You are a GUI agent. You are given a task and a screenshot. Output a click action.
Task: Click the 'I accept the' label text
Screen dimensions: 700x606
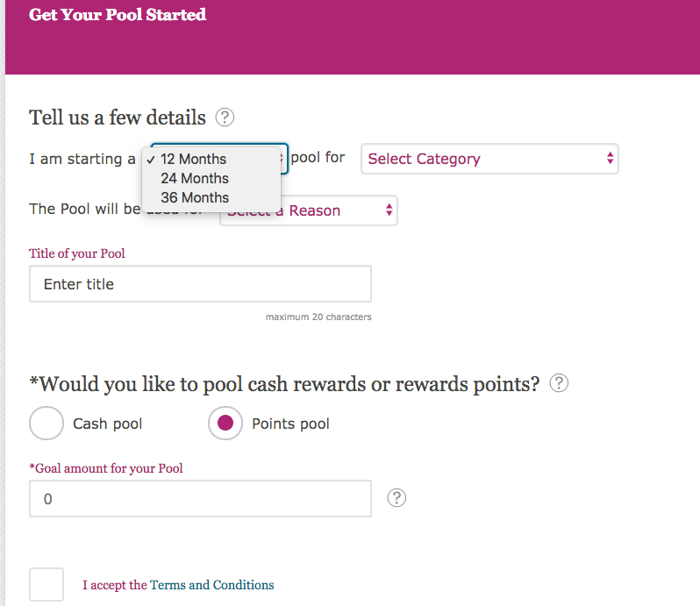(115, 585)
